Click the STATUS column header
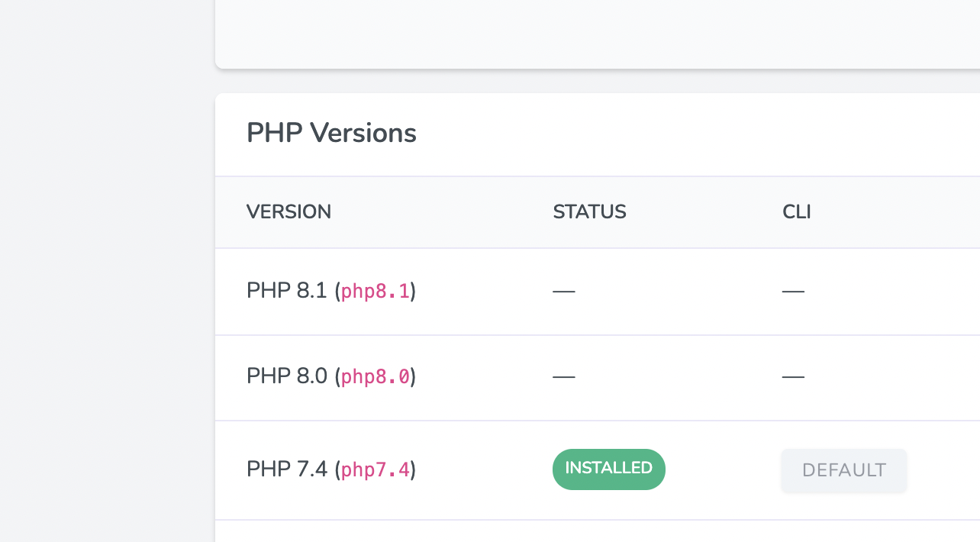980x542 pixels. pyautogui.click(x=589, y=212)
